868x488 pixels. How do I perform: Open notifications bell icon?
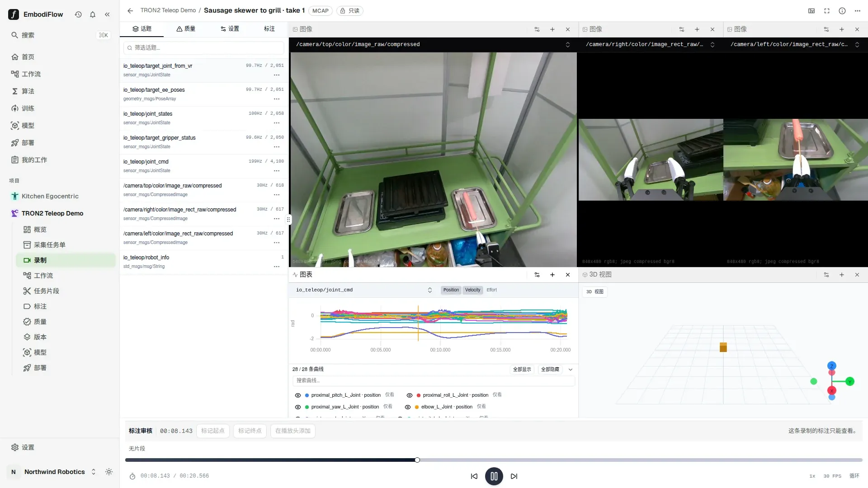[x=93, y=14]
